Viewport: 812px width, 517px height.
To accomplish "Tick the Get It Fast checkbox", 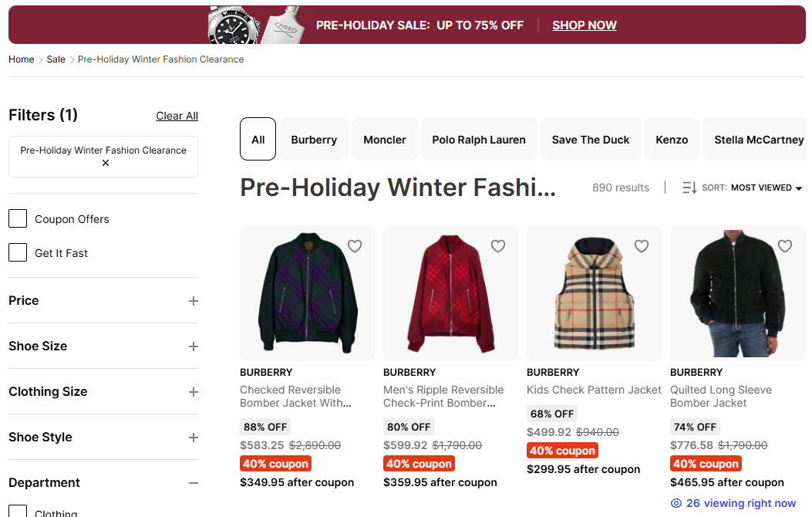I will tap(18, 253).
